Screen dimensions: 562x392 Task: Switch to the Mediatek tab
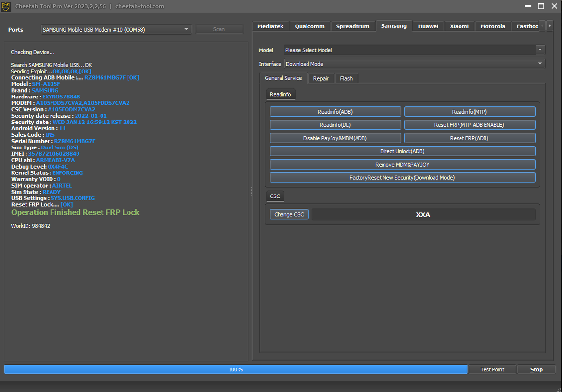[270, 26]
